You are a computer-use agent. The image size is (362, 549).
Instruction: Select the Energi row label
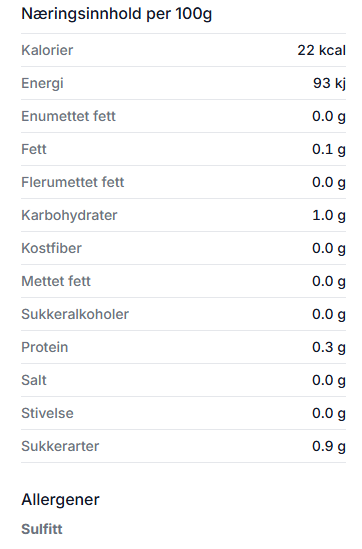click(42, 83)
